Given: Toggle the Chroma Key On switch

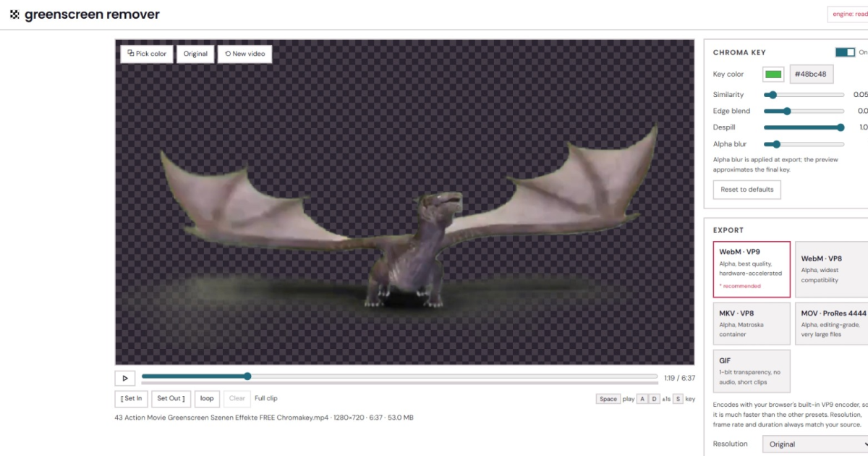Looking at the screenshot, I should 845,52.
